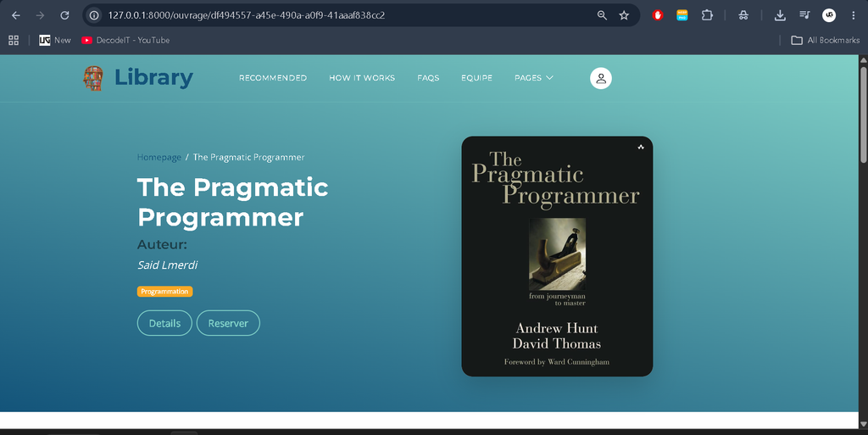Click the Library logo in the header
The height and width of the screenshot is (435, 868).
tap(138, 77)
